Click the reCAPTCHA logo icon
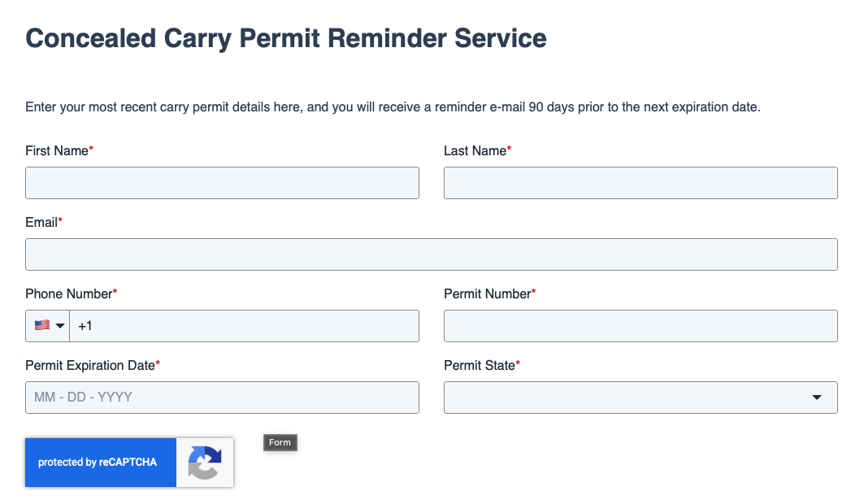Screen dimensions: 860x504 click(x=205, y=463)
